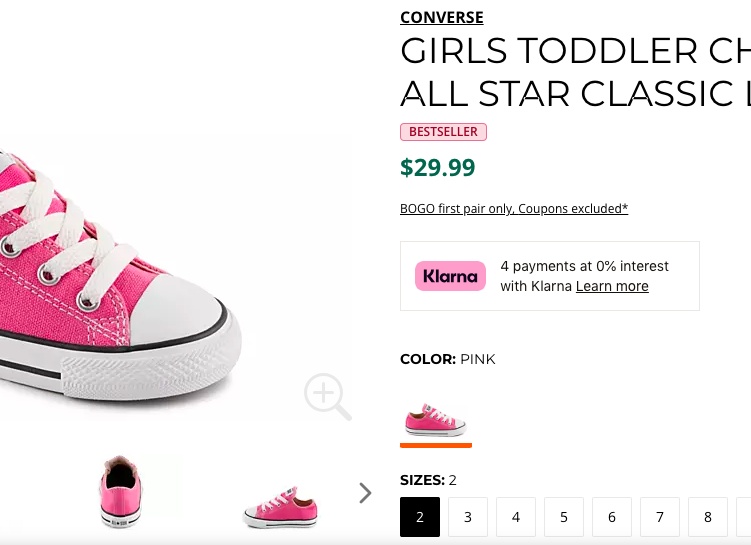The width and height of the screenshot is (751, 545).
Task: Choose size 3
Action: tap(468, 517)
